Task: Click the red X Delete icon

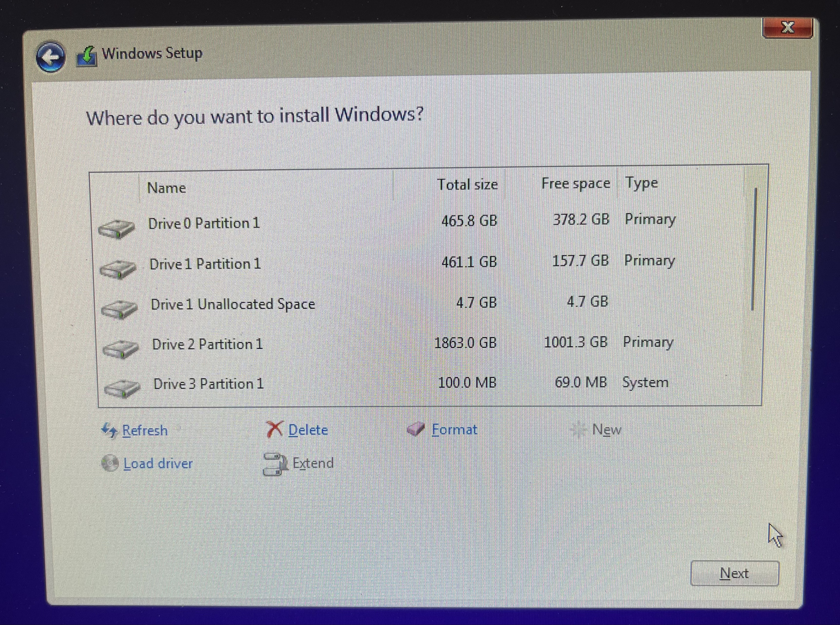Action: (275, 430)
